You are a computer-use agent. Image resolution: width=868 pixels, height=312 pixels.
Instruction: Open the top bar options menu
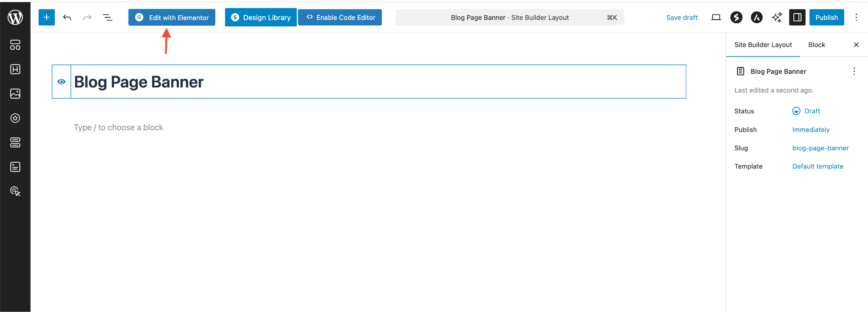tap(856, 17)
